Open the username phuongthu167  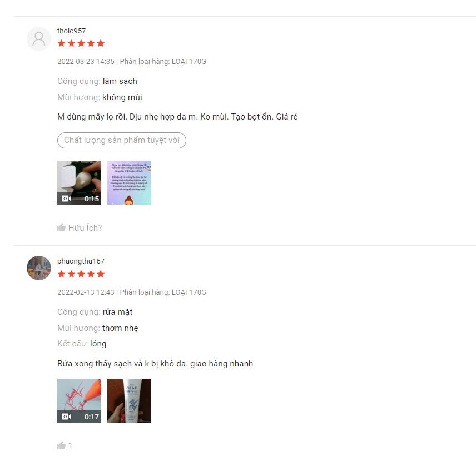click(81, 261)
